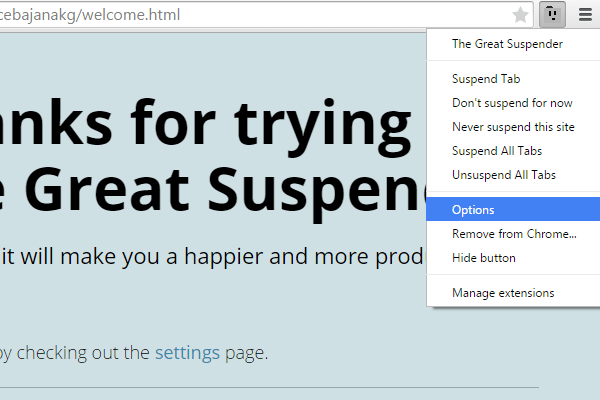This screenshot has width=600, height=400.
Task: Choose Never suspend this site
Action: [x=513, y=127]
